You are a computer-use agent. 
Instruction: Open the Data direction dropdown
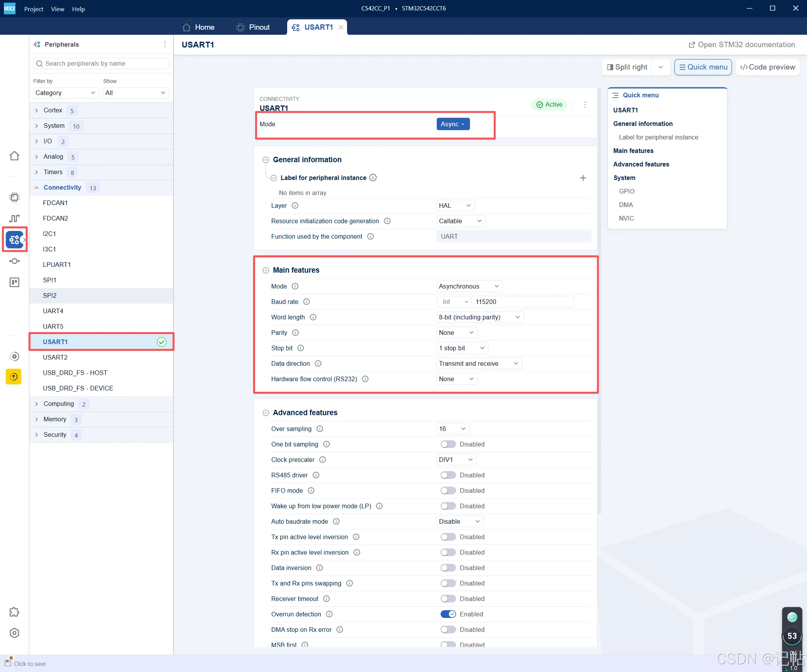click(x=479, y=363)
